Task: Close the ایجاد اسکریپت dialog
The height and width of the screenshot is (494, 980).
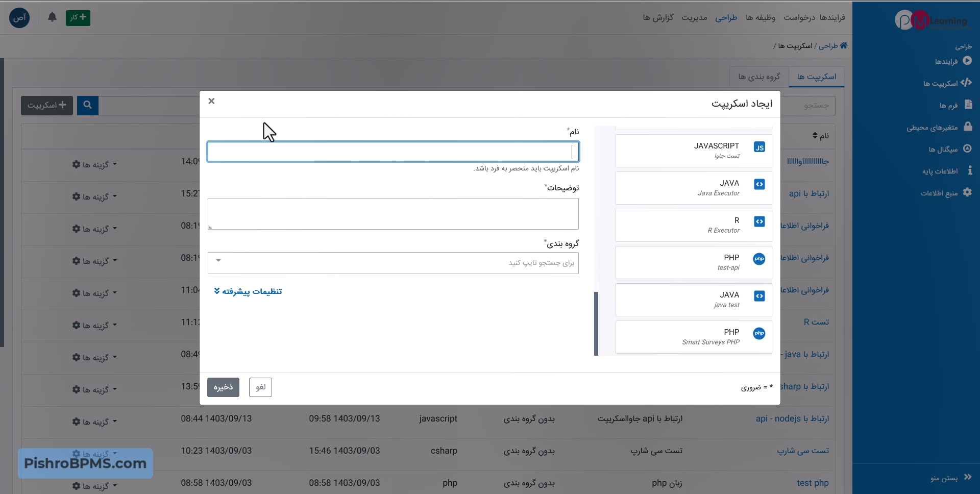Action: tap(211, 101)
